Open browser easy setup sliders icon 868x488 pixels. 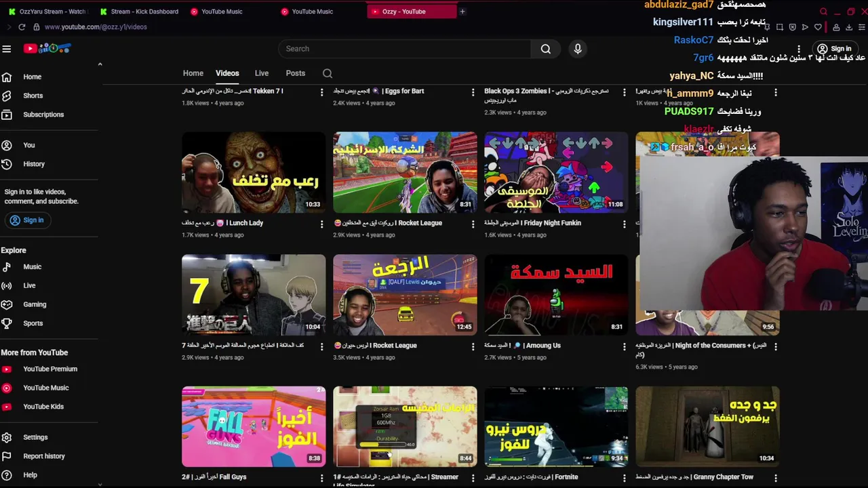click(862, 27)
